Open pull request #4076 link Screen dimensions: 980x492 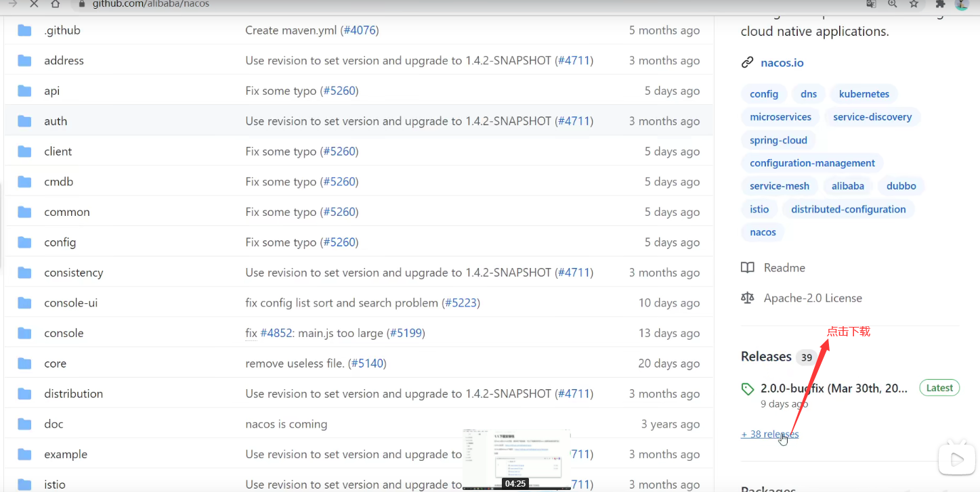click(360, 30)
